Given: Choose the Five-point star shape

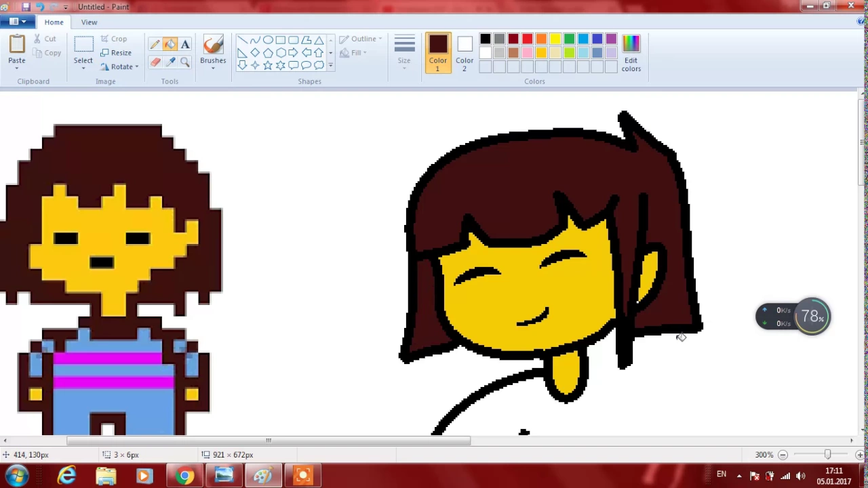Looking at the screenshot, I should [268, 66].
